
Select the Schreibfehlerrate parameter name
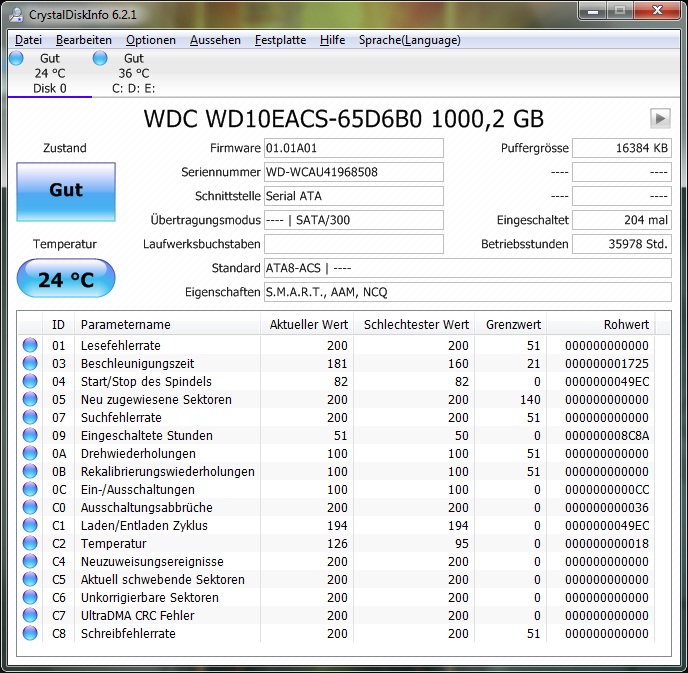(128, 634)
